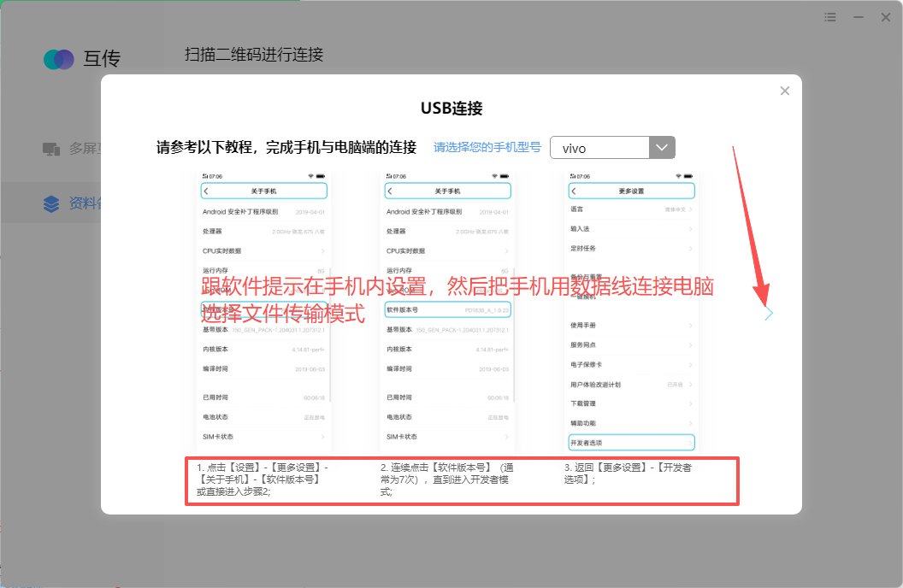Image resolution: width=903 pixels, height=588 pixels.
Task: Go to next tutorial page chevron
Action: pos(768,314)
